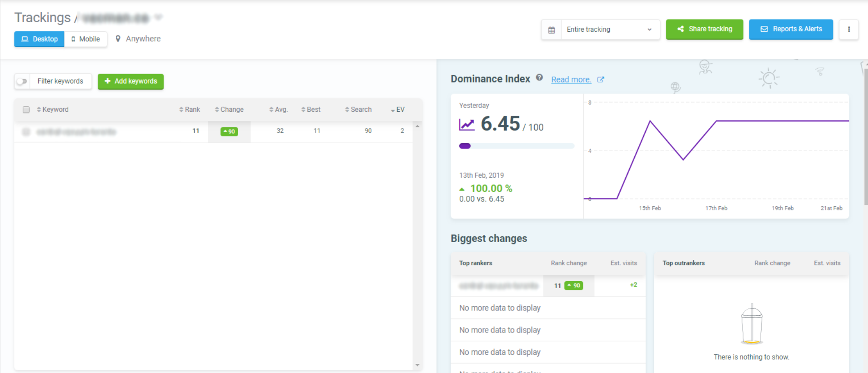Click the Top outrankers column header
The width and height of the screenshot is (868, 373).
683,263
